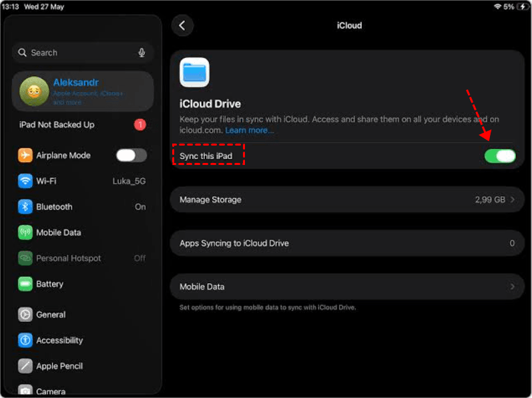Tap the iCloud page title
The height and width of the screenshot is (398, 532).
point(349,25)
